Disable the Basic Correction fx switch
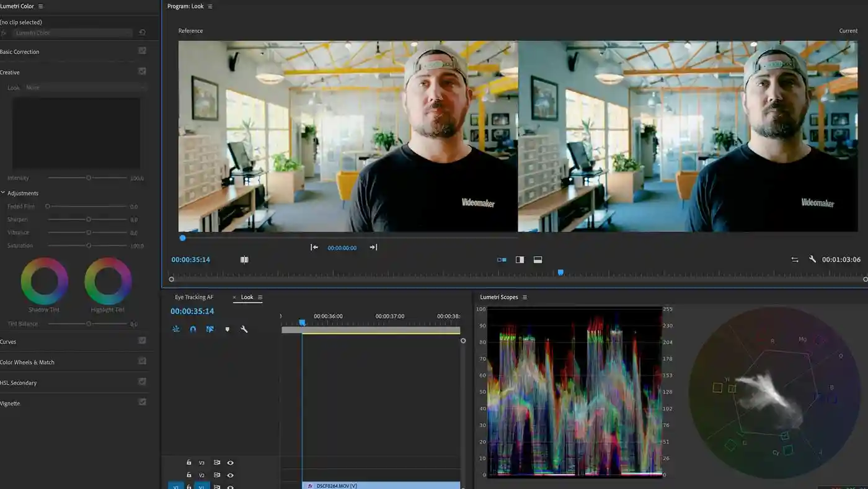Screen dimensions: 868x489 coord(141,52)
